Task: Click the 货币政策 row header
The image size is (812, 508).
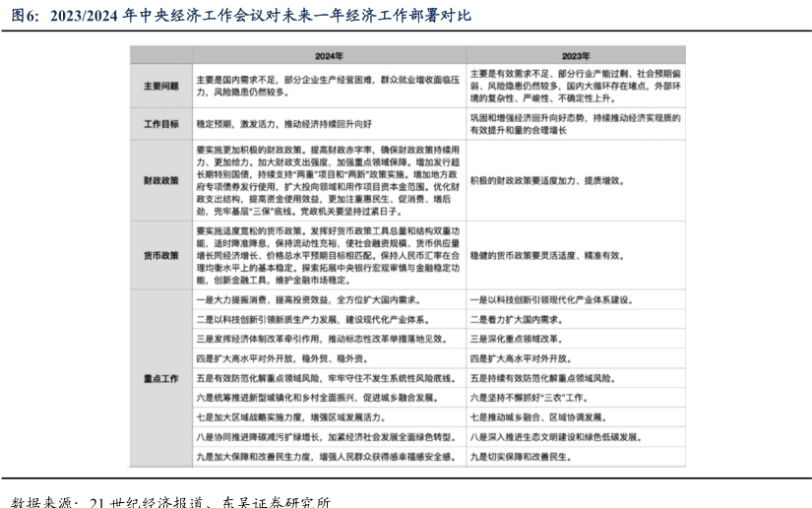Action: pos(161,255)
